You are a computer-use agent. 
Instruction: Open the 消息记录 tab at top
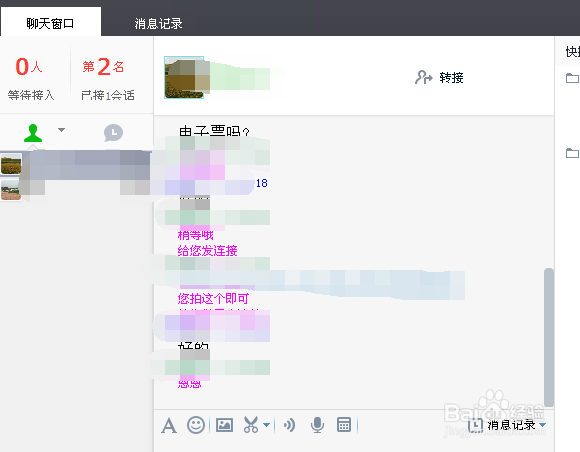click(x=158, y=24)
